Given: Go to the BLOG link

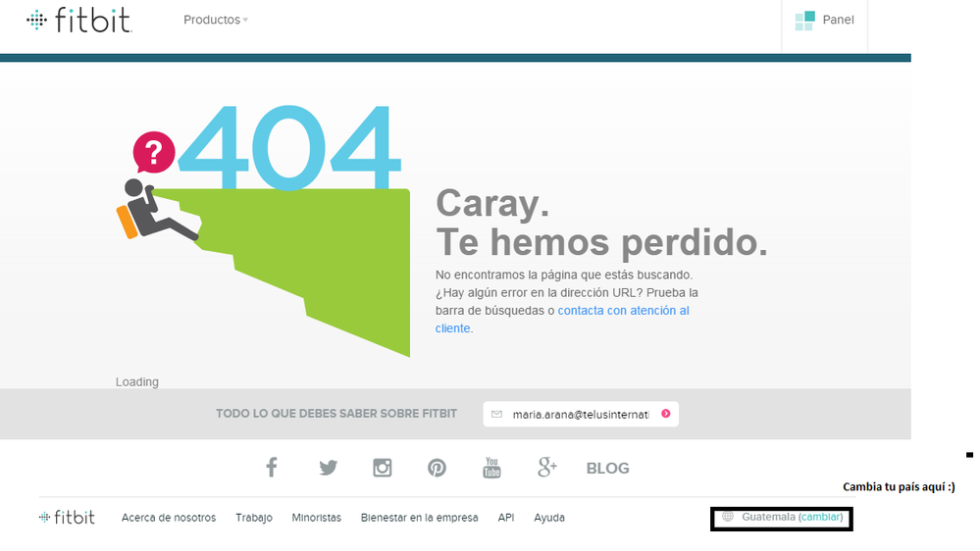Looking at the screenshot, I should pos(607,469).
